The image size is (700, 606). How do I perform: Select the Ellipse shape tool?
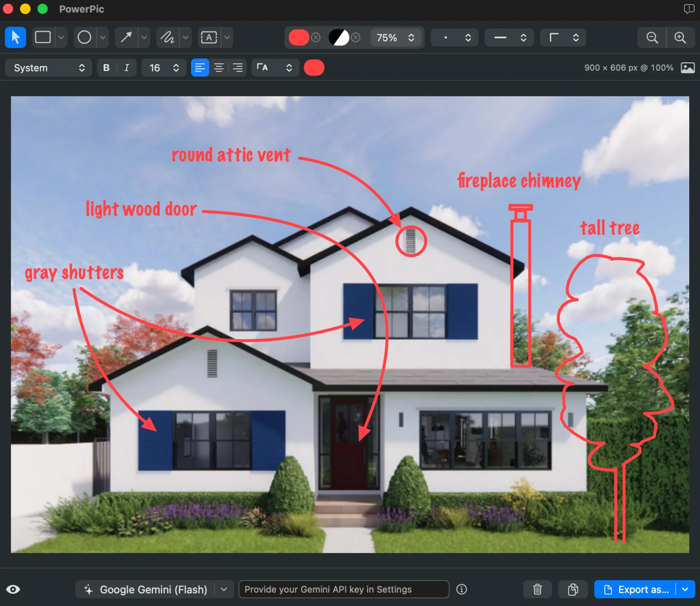(x=84, y=37)
